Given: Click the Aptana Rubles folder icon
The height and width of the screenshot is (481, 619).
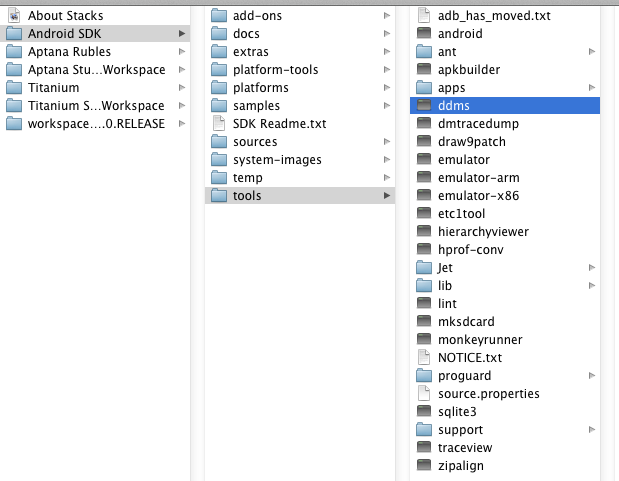Looking at the screenshot, I should click(14, 52).
